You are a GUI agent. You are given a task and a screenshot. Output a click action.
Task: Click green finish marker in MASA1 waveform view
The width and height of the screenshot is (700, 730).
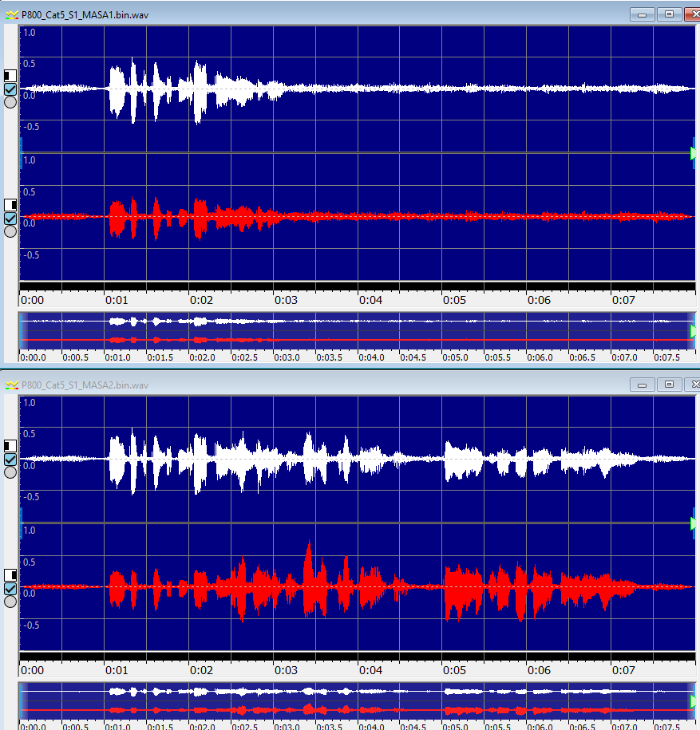pyautogui.click(x=694, y=154)
